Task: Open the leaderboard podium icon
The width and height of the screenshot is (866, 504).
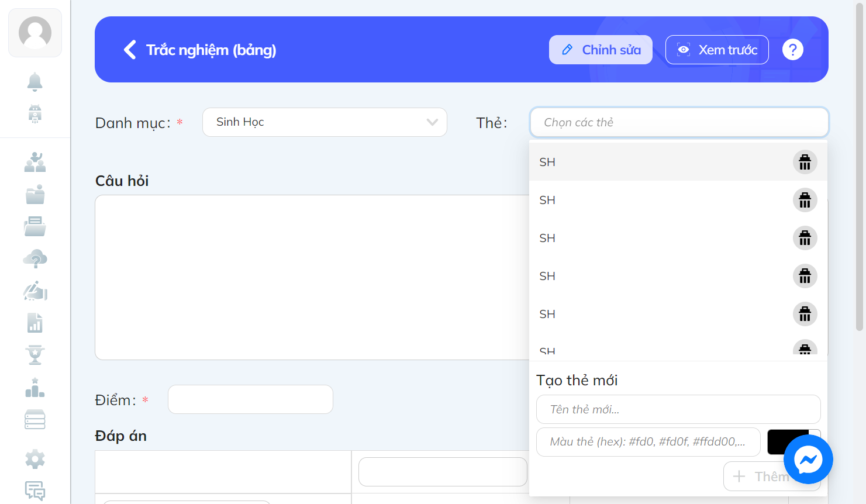Action: pos(35,388)
